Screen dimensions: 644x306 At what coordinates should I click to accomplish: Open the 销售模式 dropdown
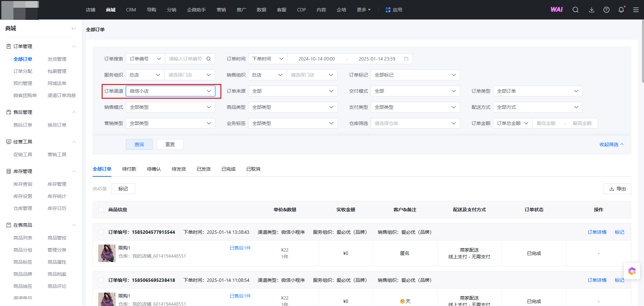click(170, 107)
